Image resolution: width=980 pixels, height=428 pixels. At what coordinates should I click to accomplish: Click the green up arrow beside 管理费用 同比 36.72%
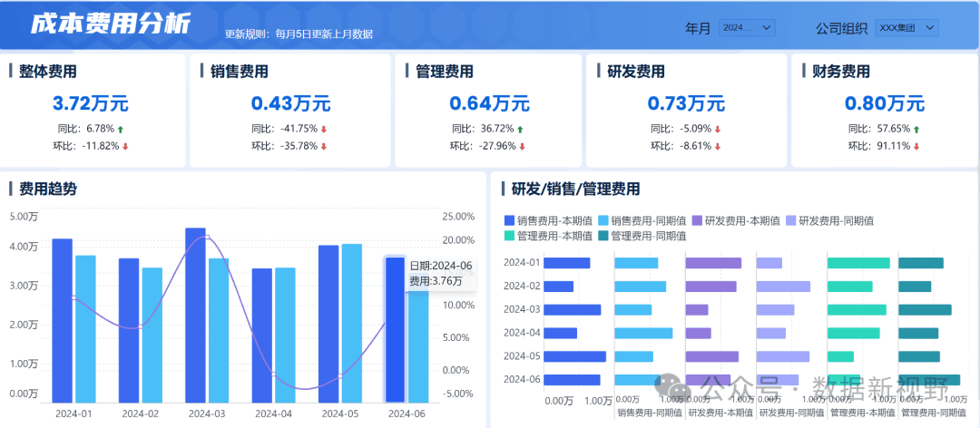520,130
